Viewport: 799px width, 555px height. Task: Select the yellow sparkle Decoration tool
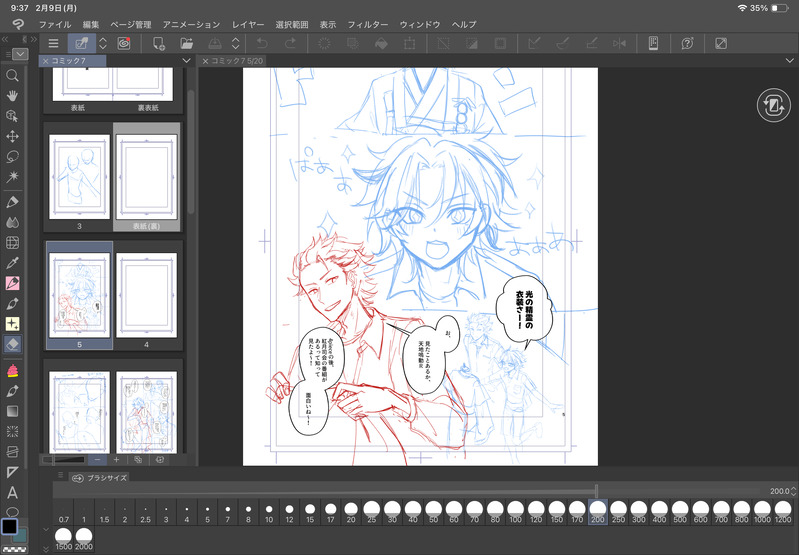pyautogui.click(x=12, y=324)
